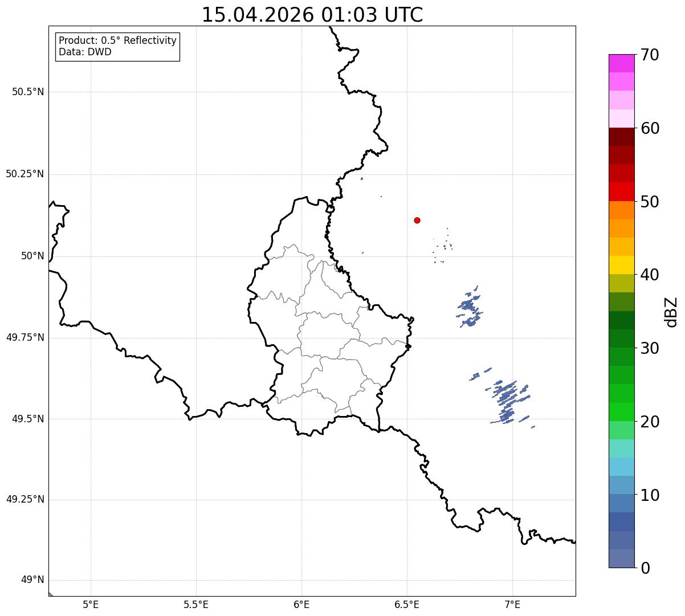Click the cyan band above the 10 dBZ label
Screen dimensions: 685x616
point(621,467)
